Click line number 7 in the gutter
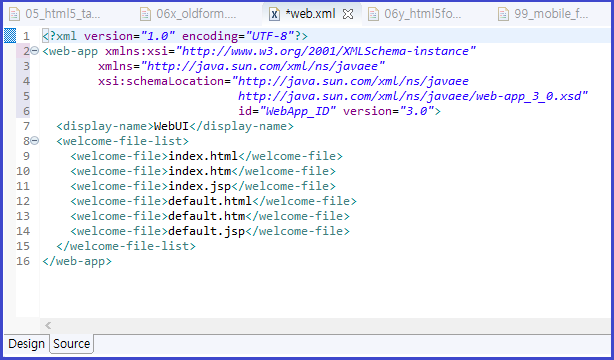Screen dimensions: 614x360 click(x=26, y=126)
